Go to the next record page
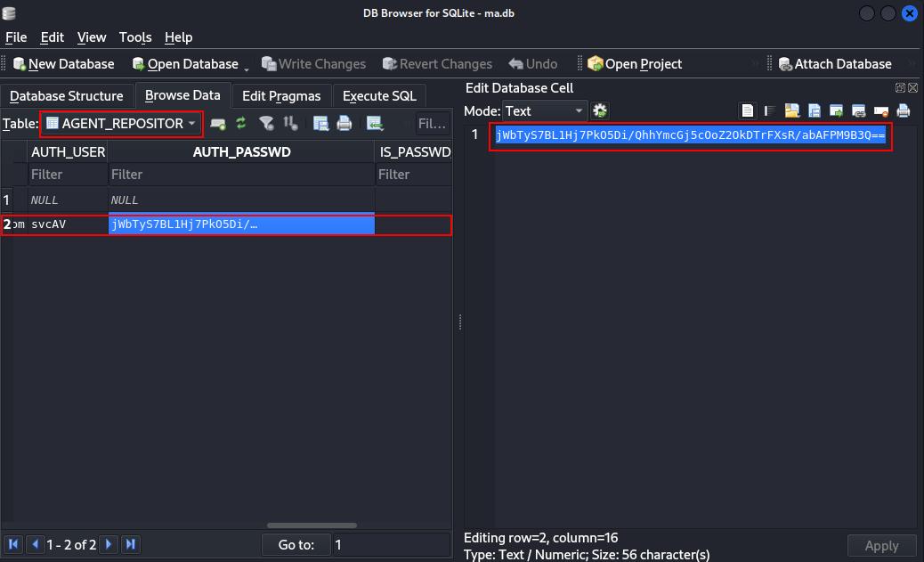924x562 pixels. [109, 544]
